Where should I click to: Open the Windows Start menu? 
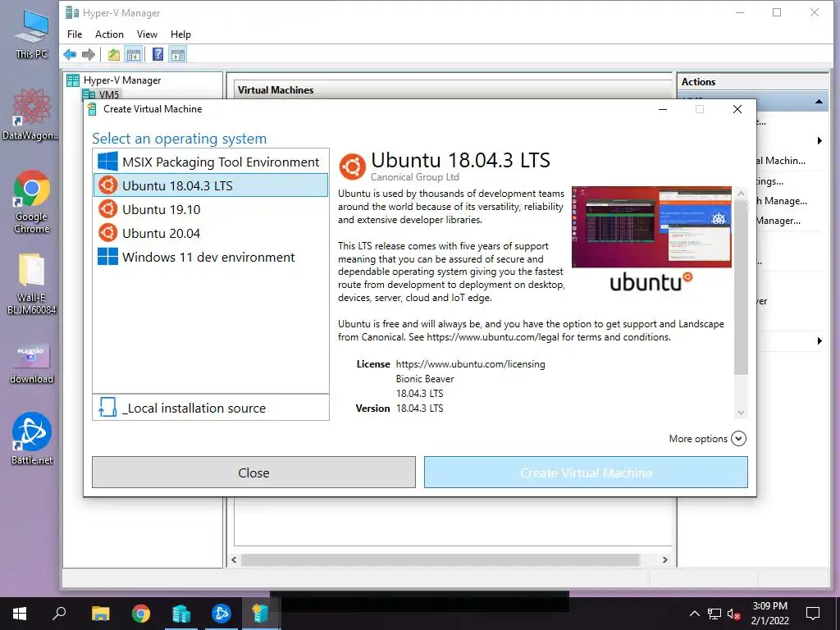[x=20, y=614]
